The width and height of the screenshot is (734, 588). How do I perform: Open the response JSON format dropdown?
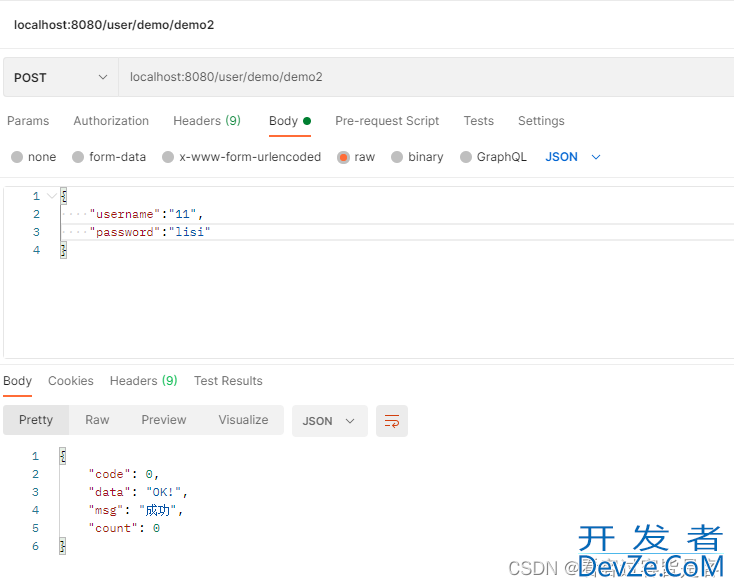tap(330, 421)
